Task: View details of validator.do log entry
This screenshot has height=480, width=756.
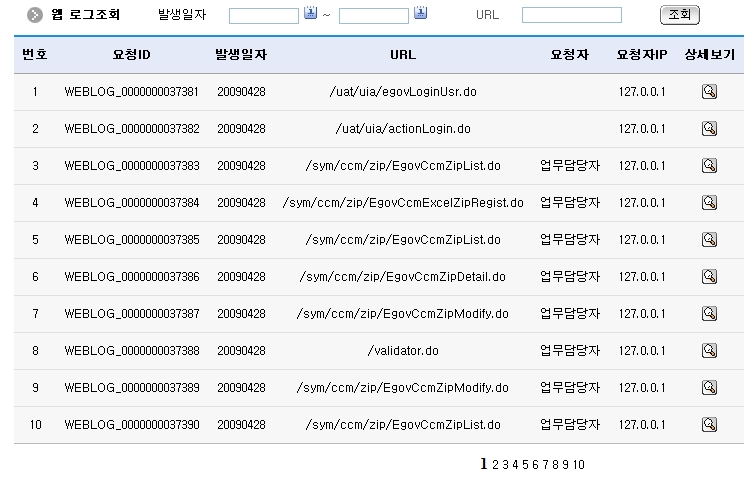Action: [709, 351]
